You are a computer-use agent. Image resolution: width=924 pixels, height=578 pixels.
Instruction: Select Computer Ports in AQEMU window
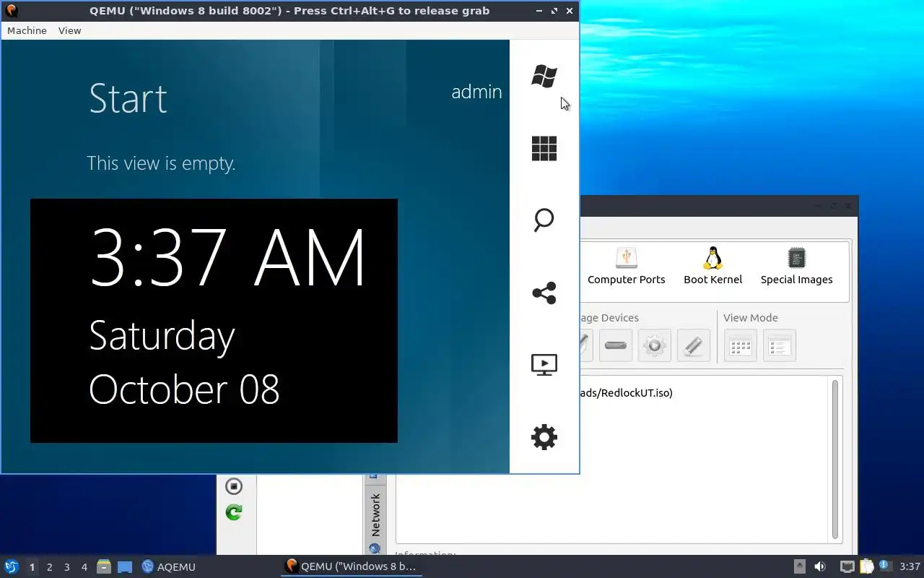[x=626, y=267]
